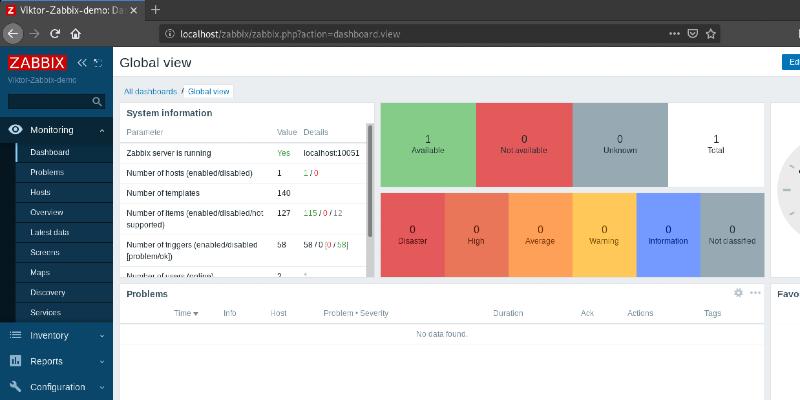Click the sidebar search input field

tap(48, 101)
